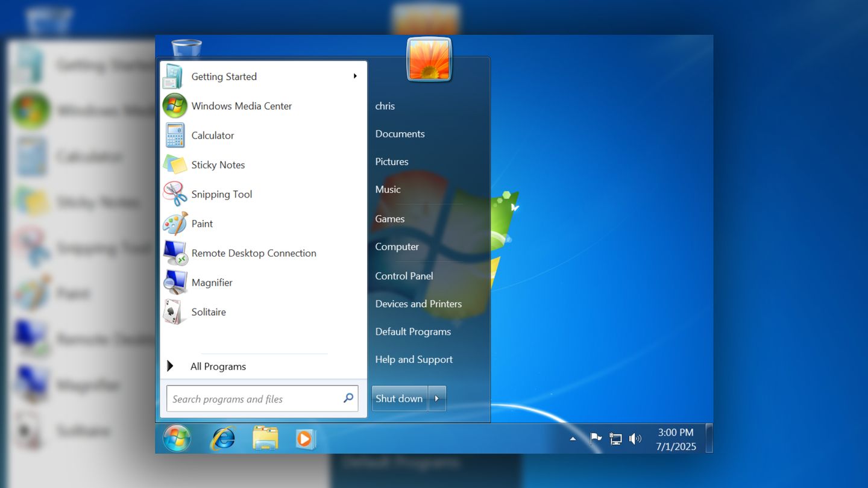Click the Shut down button
868x488 pixels.
[399, 398]
